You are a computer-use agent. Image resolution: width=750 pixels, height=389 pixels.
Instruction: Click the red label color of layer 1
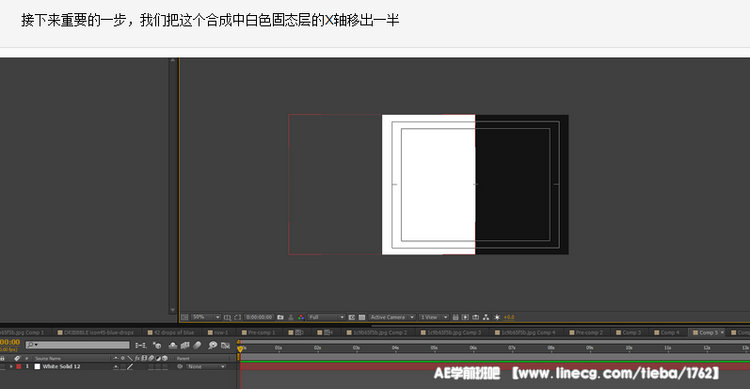(19, 367)
